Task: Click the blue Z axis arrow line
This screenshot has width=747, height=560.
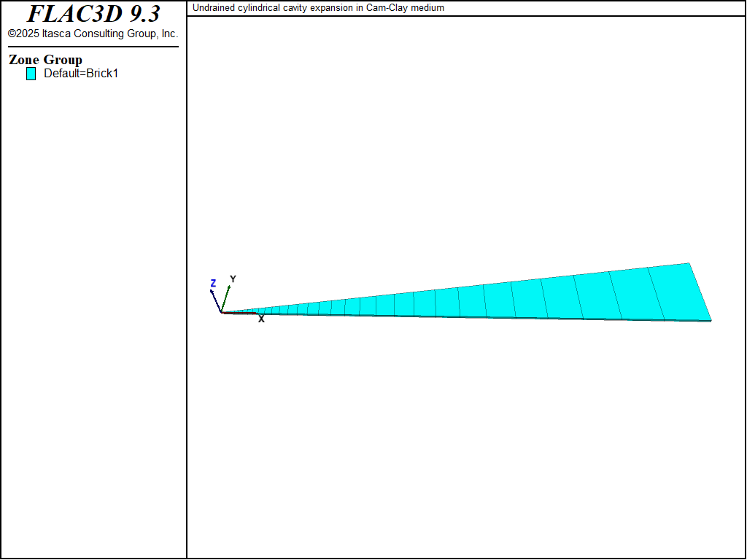Action: click(216, 300)
